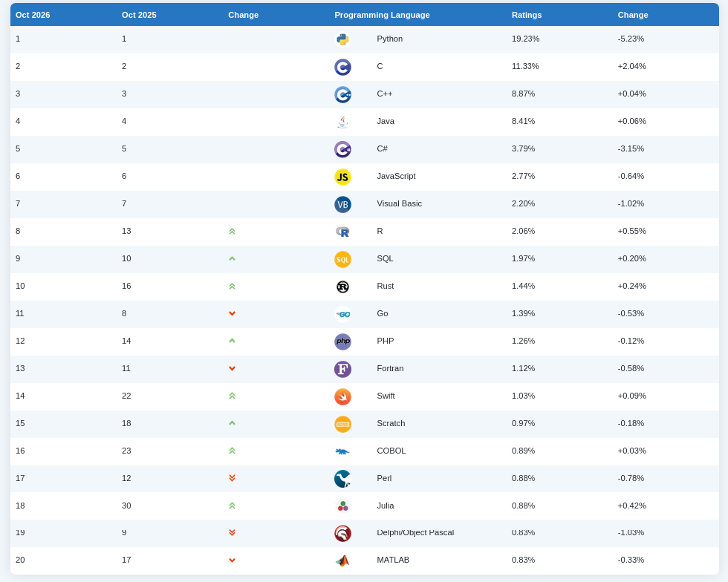Click the Swift bird logo icon
Screen dimensions: 728x582
coord(342,396)
